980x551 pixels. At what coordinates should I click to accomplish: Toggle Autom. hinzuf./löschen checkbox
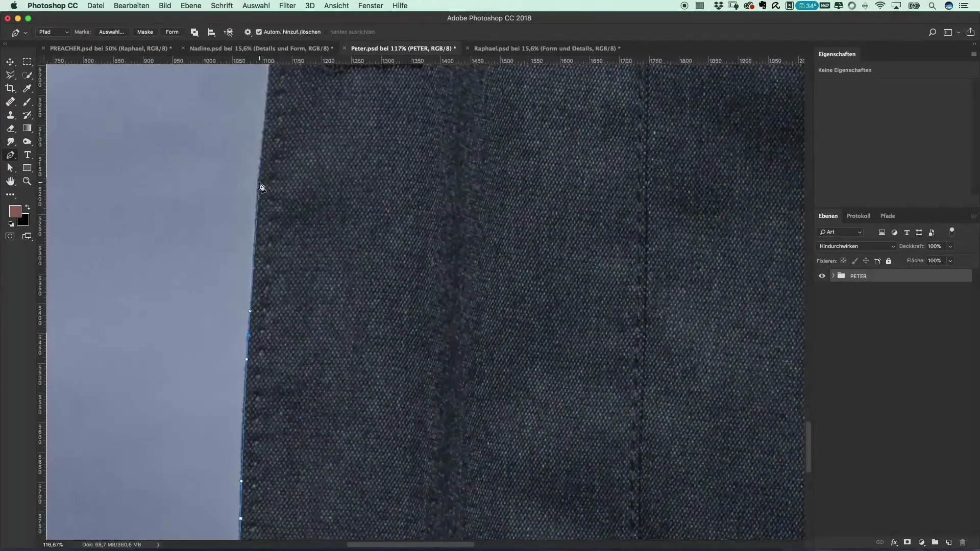[x=259, y=32]
